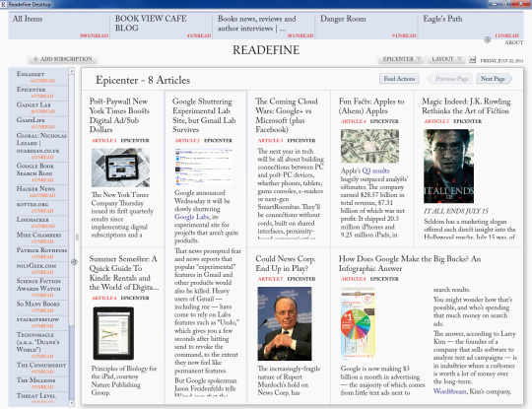
Task: Click sidebar scrollbar up arrow
Action: click(x=71, y=71)
